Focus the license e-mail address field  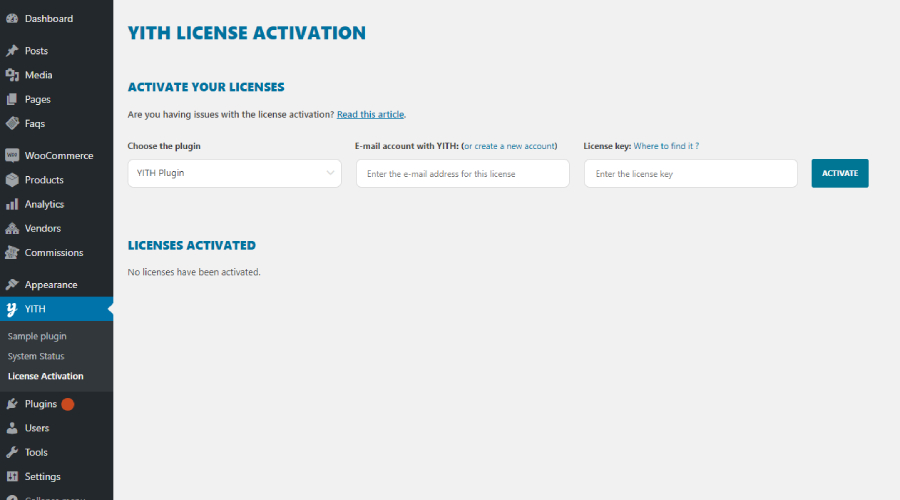[x=462, y=173]
